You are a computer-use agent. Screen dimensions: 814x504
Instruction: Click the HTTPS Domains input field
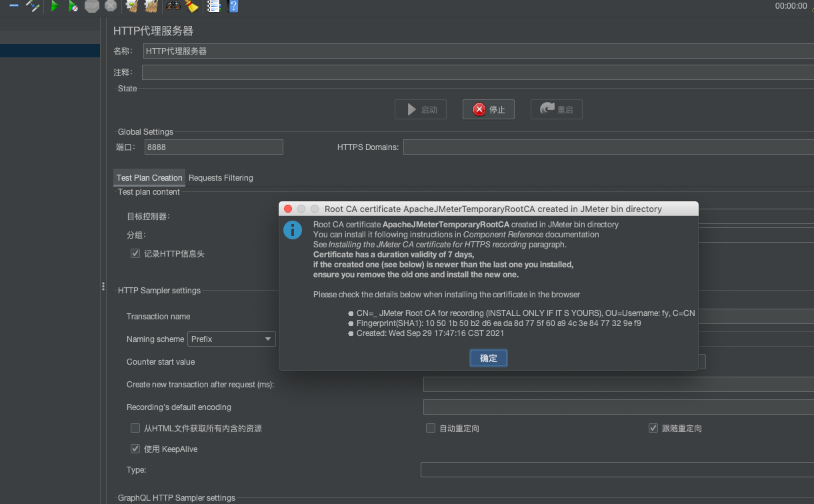pos(609,147)
